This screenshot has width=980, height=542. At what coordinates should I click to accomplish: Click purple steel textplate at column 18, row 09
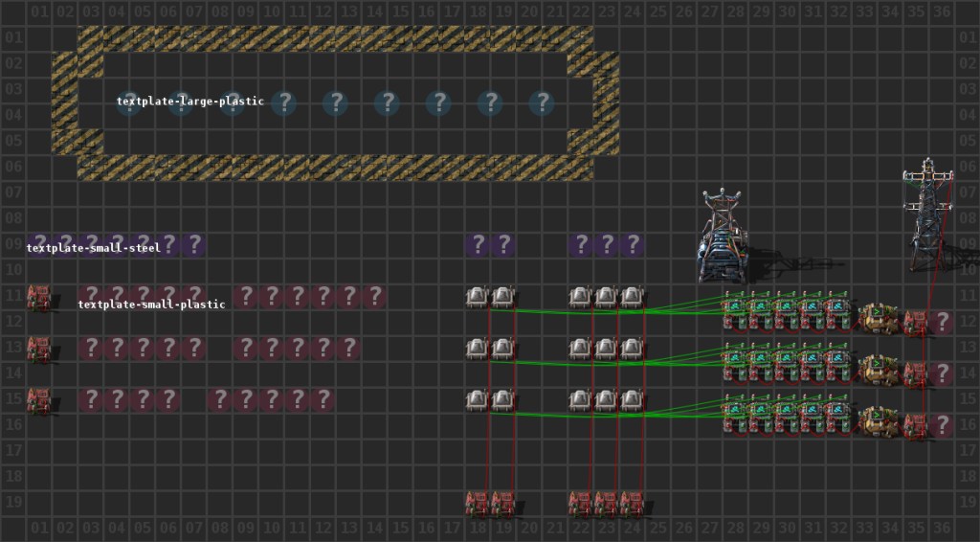coord(477,244)
